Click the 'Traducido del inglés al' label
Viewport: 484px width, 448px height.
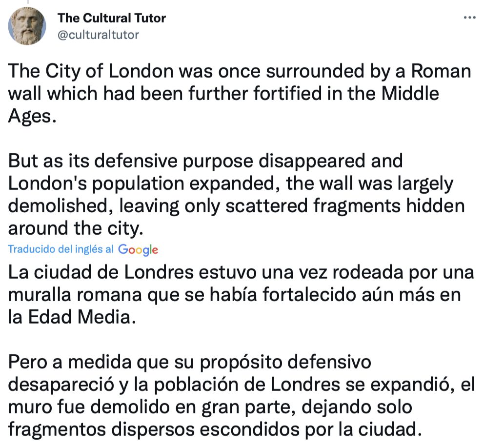(61, 249)
